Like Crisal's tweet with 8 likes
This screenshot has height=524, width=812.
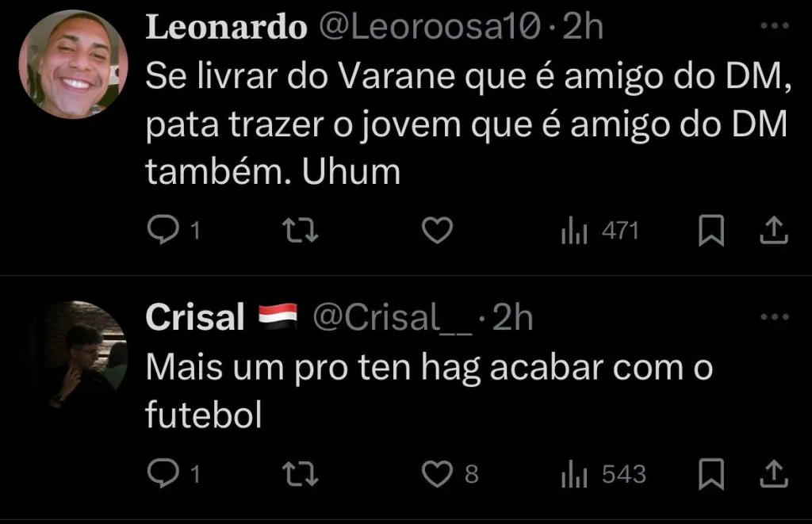coord(435,474)
